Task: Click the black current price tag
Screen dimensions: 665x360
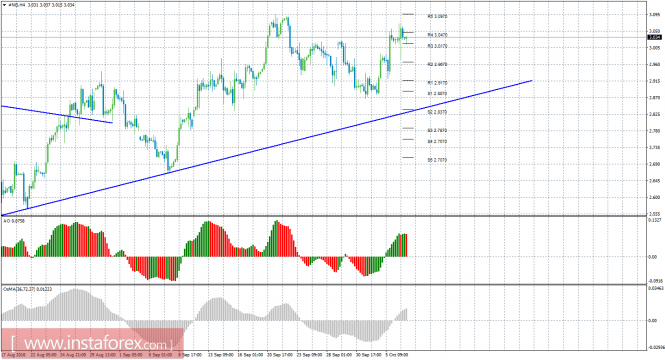Action: [x=655, y=37]
